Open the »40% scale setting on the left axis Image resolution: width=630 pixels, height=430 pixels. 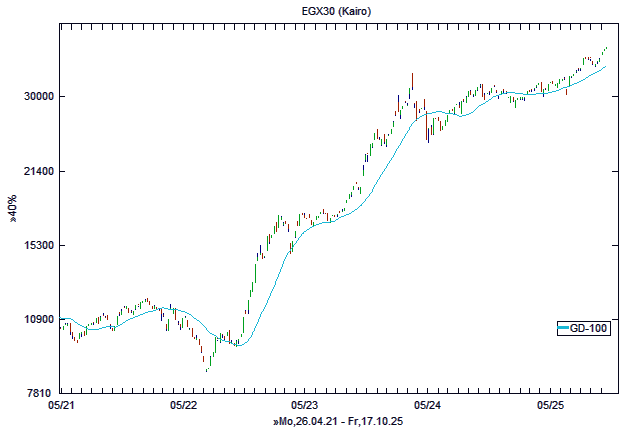click(13, 215)
